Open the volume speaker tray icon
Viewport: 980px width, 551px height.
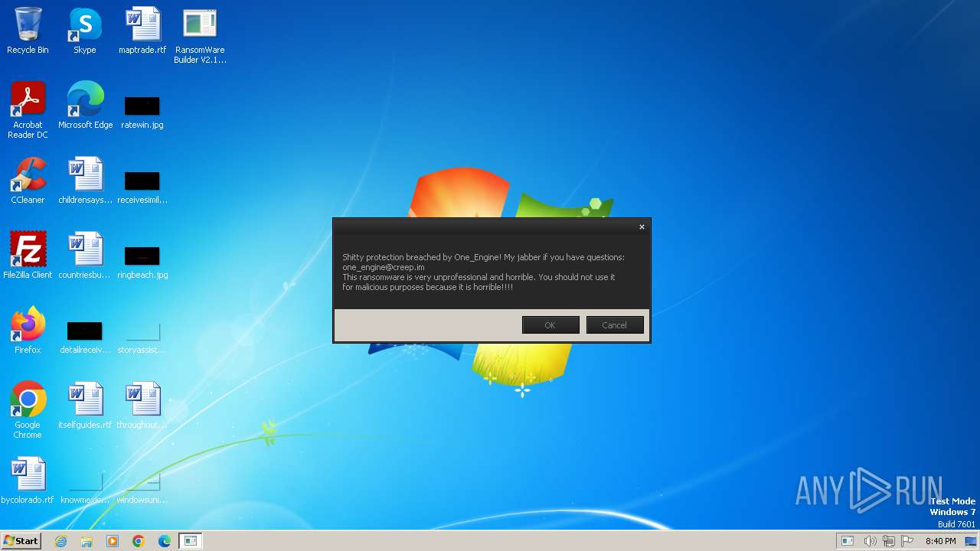[x=870, y=541]
